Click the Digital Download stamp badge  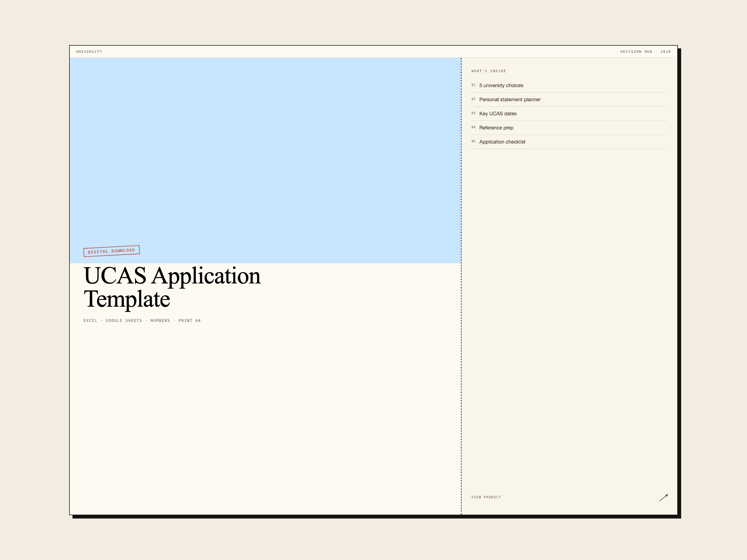[111, 251]
